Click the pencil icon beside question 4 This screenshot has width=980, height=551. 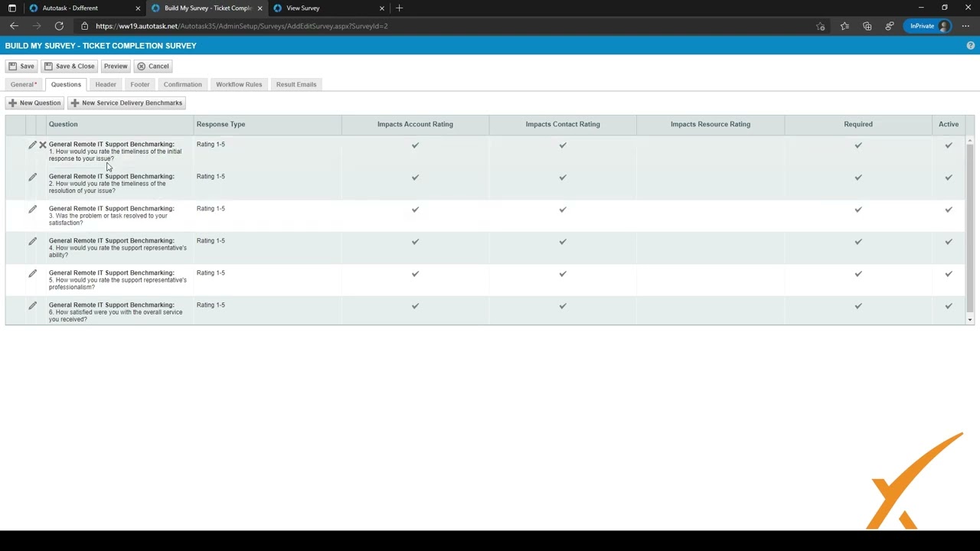[32, 241]
